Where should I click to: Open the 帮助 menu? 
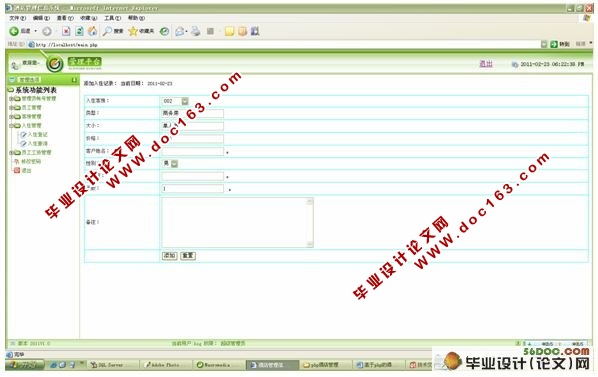(x=136, y=18)
